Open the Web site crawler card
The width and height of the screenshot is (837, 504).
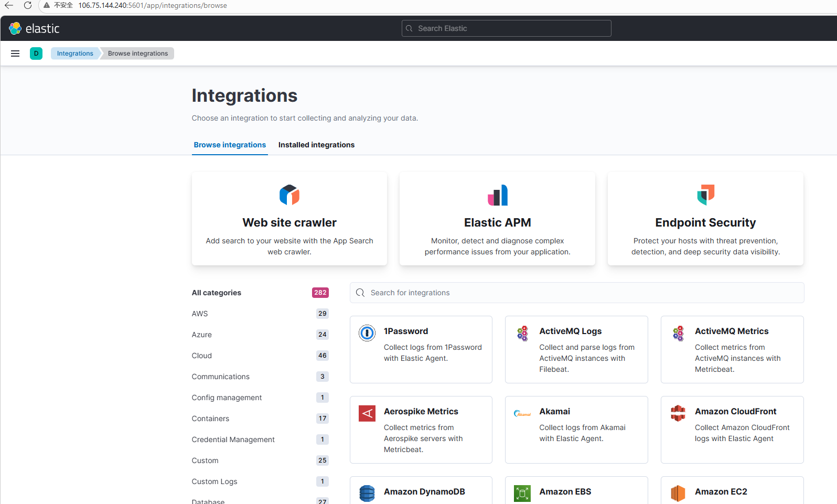pyautogui.click(x=289, y=219)
